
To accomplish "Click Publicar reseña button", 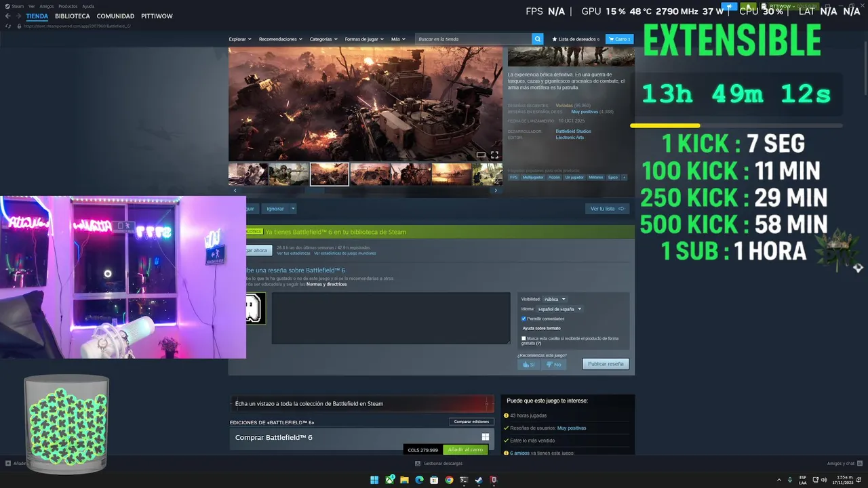I will pos(606,364).
